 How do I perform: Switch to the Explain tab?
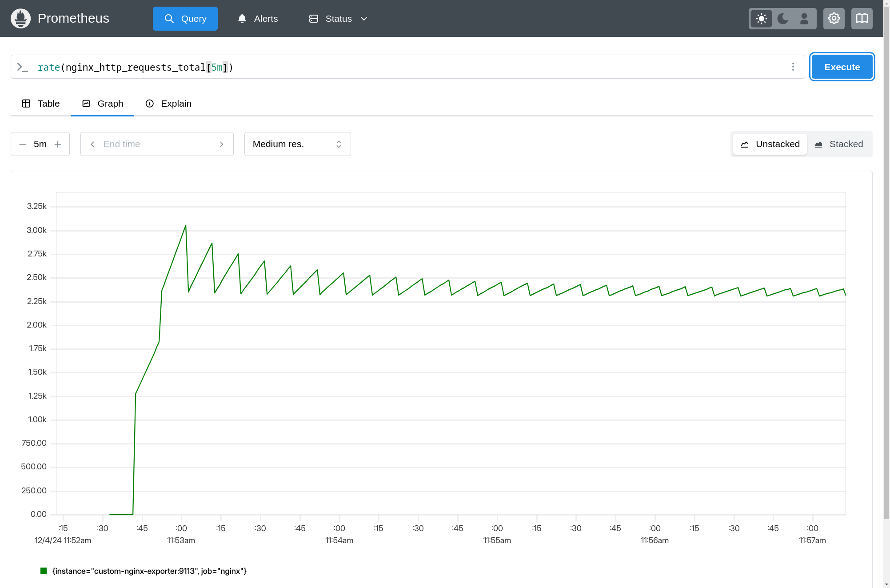[x=168, y=104]
